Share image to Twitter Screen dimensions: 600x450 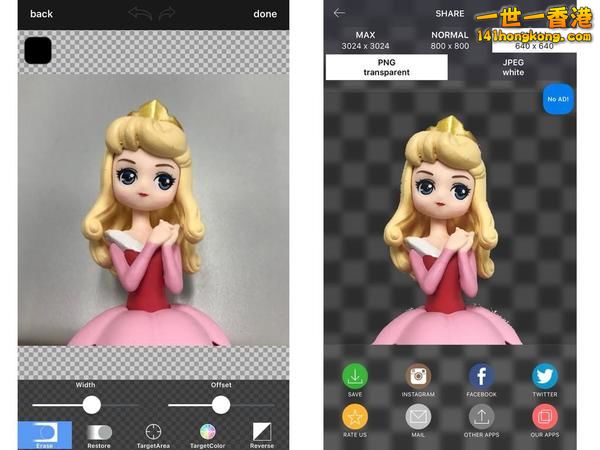[545, 376]
